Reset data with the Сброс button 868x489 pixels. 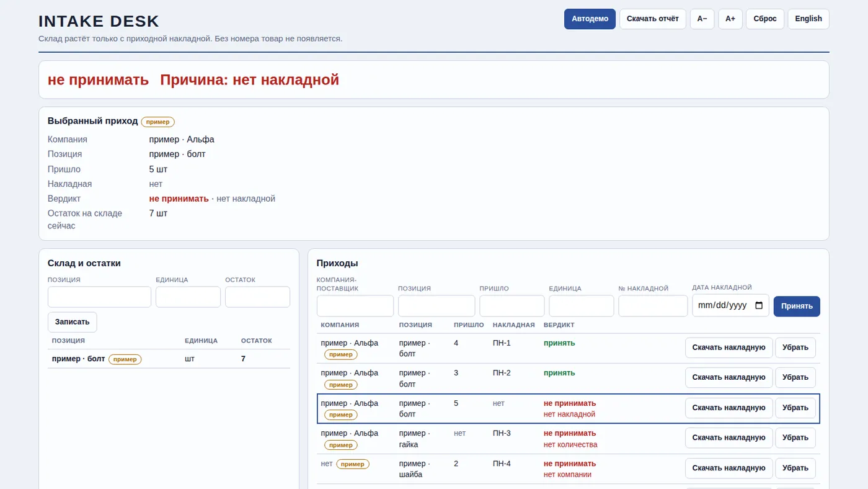tap(765, 19)
